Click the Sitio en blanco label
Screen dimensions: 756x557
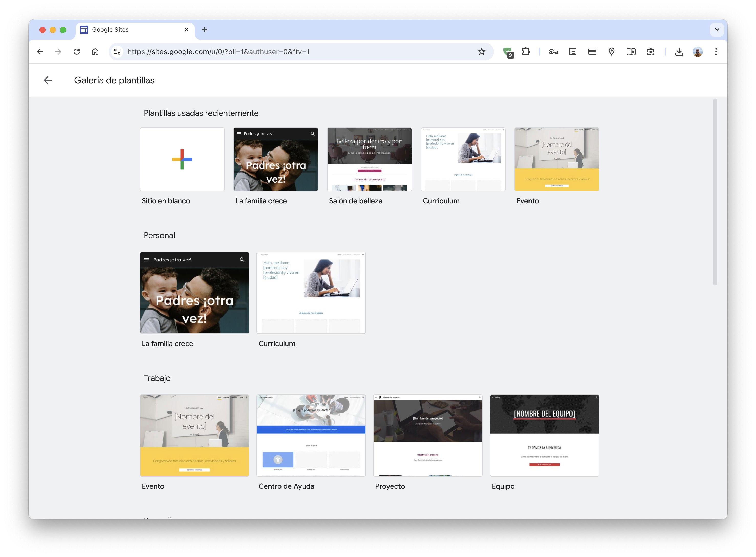point(166,201)
